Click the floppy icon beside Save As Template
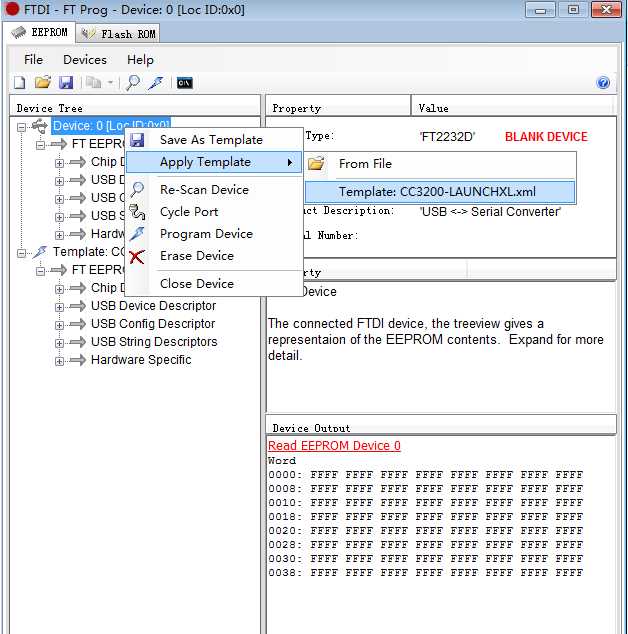This screenshot has width=628, height=634. pyautogui.click(x=137, y=140)
